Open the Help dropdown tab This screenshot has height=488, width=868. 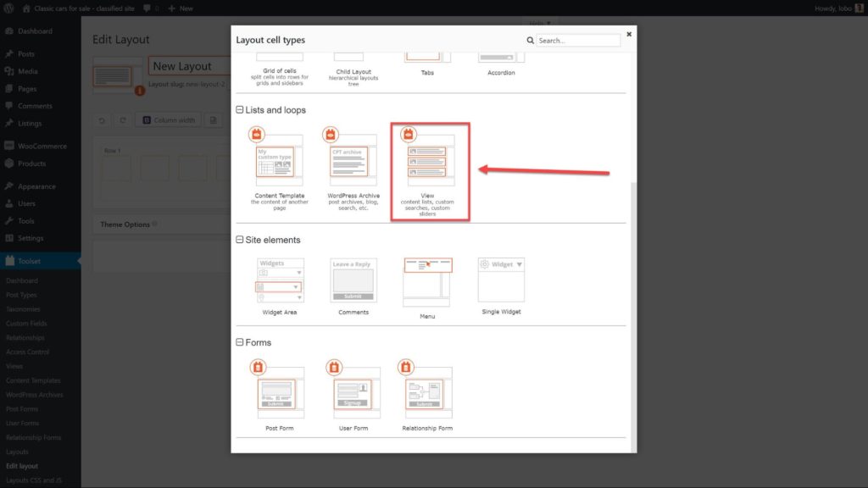coord(539,23)
